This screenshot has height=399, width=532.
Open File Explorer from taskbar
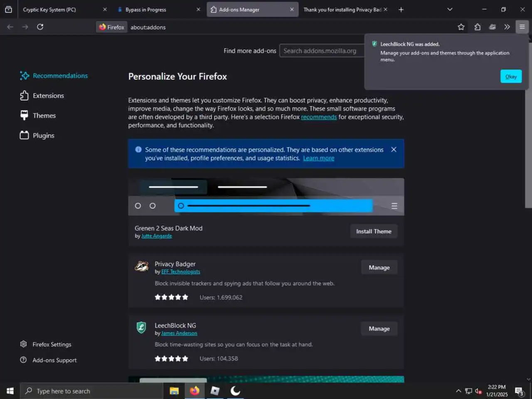174,391
